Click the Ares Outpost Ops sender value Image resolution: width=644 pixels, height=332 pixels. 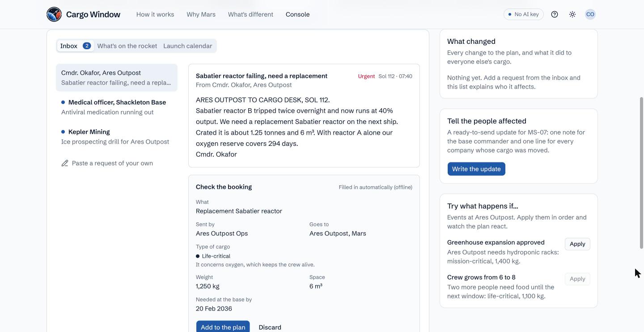(222, 234)
